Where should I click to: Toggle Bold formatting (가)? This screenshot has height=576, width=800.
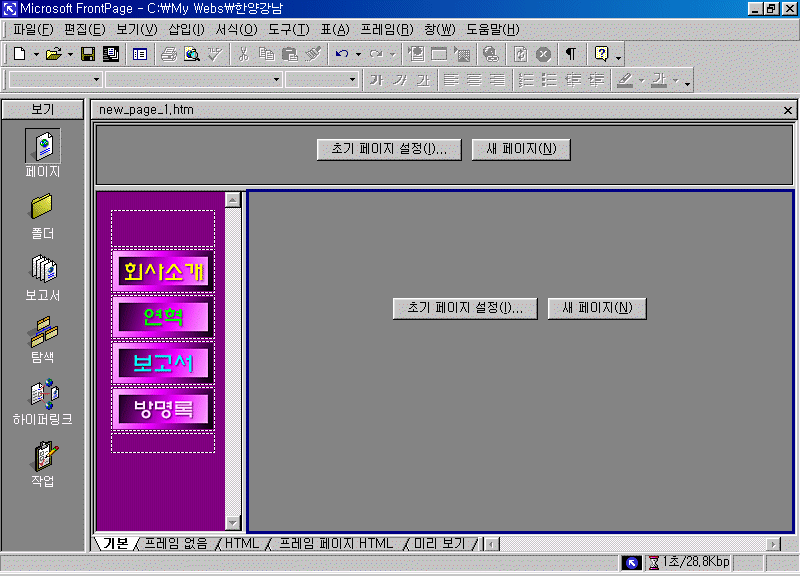click(377, 80)
